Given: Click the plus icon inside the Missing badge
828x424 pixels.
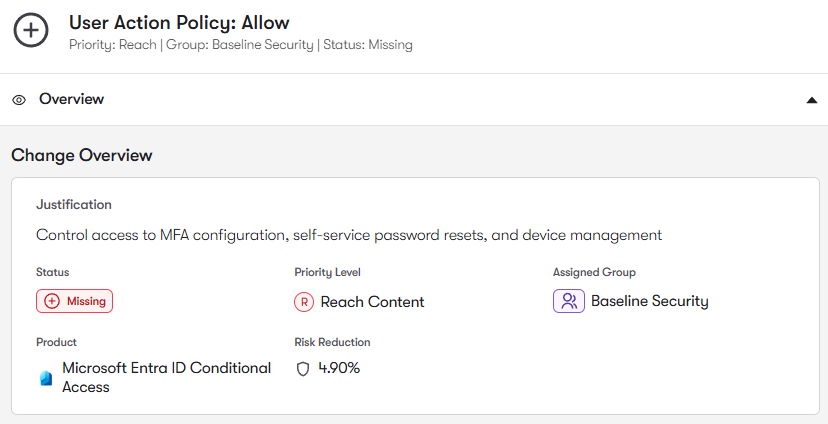Looking at the screenshot, I should pyautogui.click(x=52, y=301).
